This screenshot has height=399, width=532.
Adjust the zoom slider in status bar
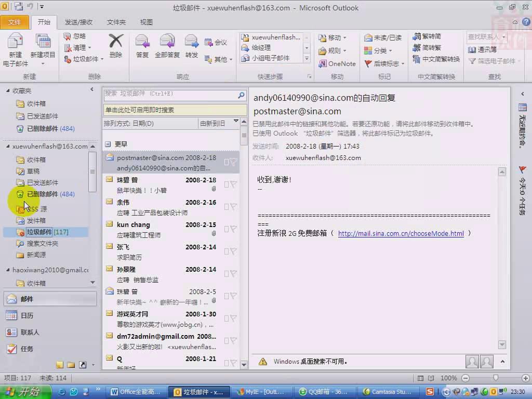[x=496, y=378]
